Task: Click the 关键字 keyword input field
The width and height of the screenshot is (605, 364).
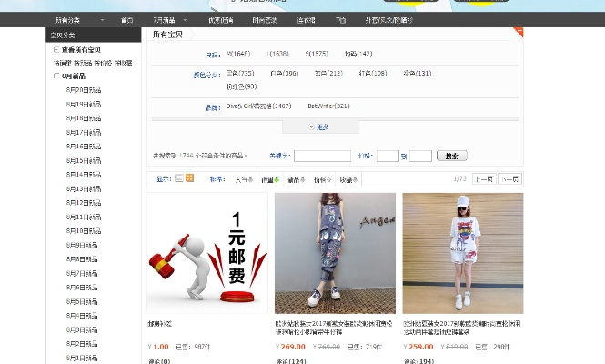Action: [x=322, y=156]
